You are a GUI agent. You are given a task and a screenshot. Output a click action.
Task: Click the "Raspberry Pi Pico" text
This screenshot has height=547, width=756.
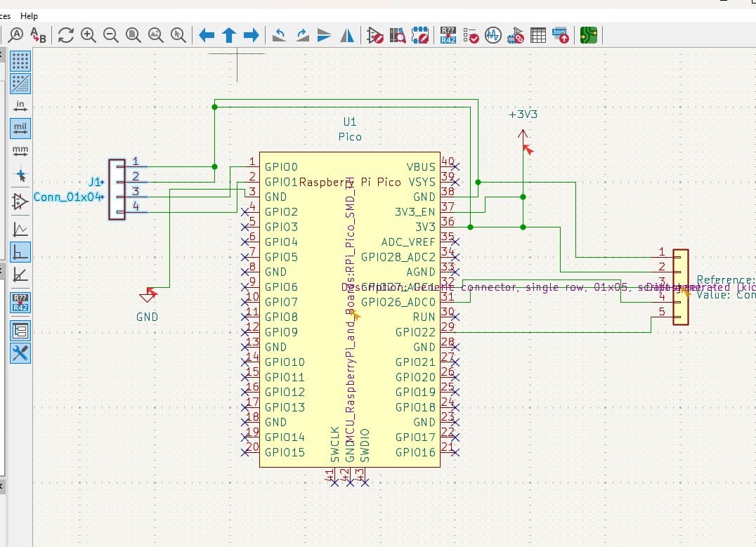pos(350,182)
